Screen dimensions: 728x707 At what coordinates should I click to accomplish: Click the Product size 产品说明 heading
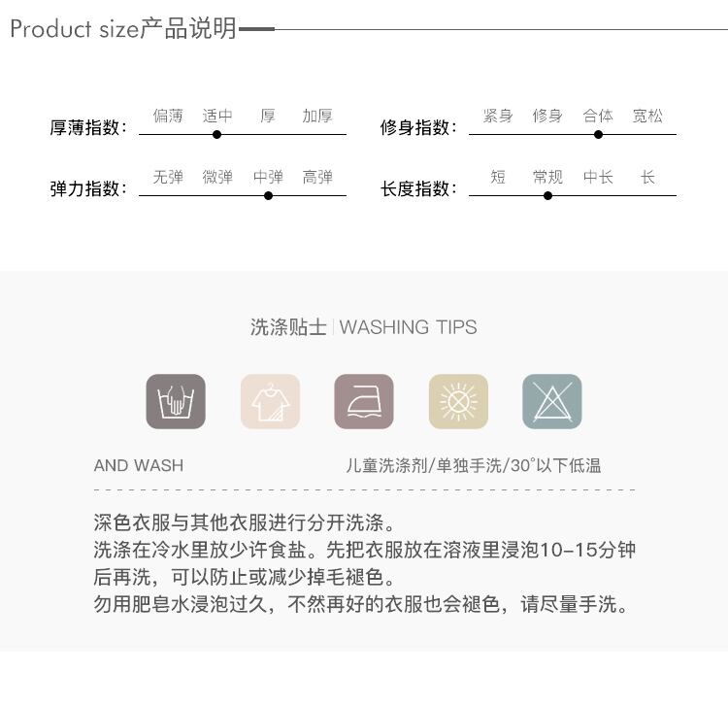(123, 29)
